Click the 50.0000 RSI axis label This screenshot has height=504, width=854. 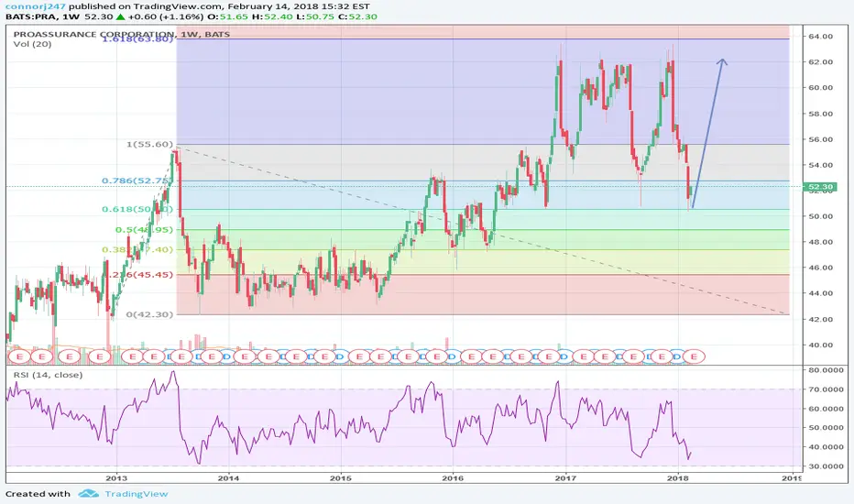point(826,428)
